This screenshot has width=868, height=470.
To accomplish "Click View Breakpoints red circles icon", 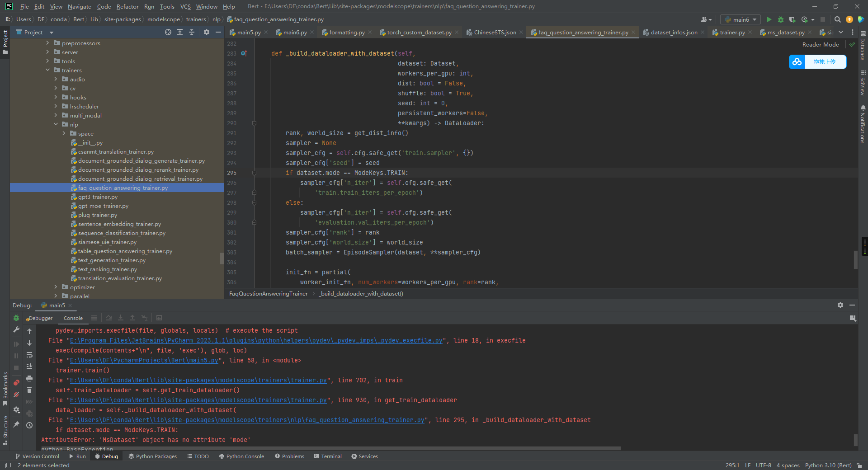I will click(x=16, y=383).
